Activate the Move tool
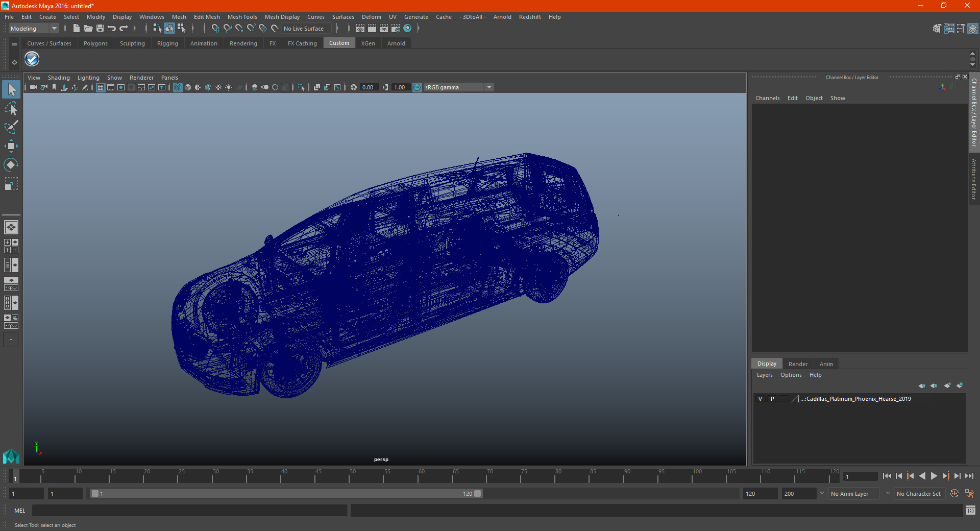This screenshot has height=531, width=980. pos(11,146)
